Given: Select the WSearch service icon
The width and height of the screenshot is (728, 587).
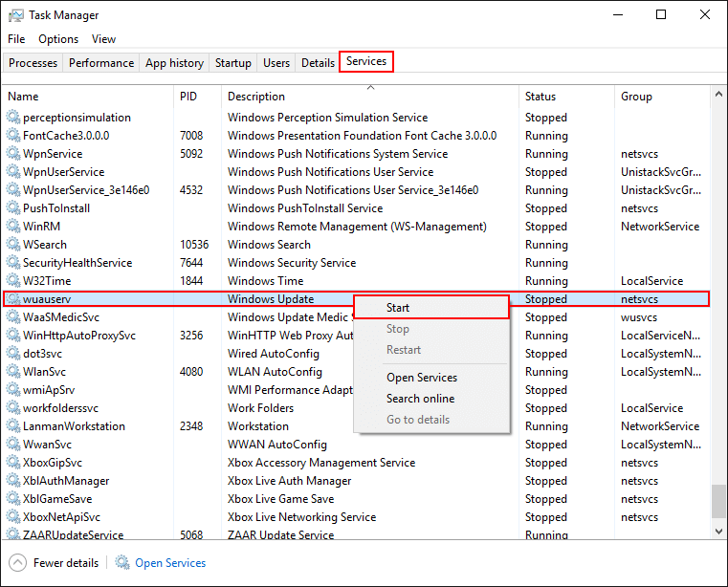Looking at the screenshot, I should tap(13, 244).
